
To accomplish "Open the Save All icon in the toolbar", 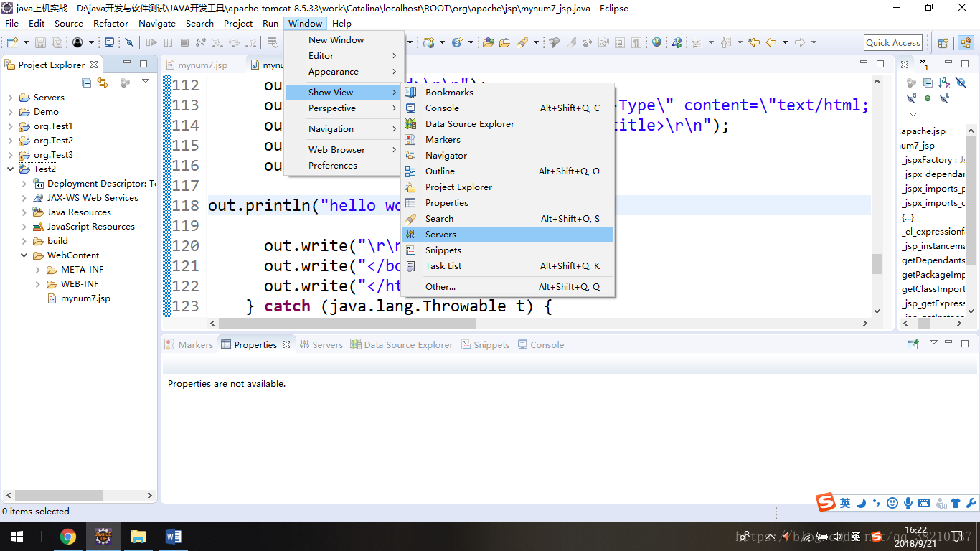I will (58, 42).
